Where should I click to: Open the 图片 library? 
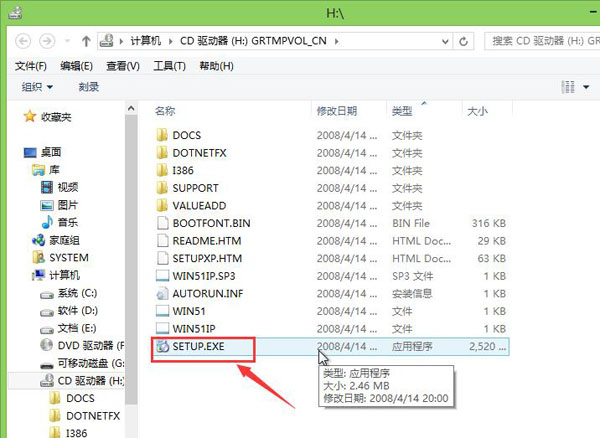coord(68,205)
